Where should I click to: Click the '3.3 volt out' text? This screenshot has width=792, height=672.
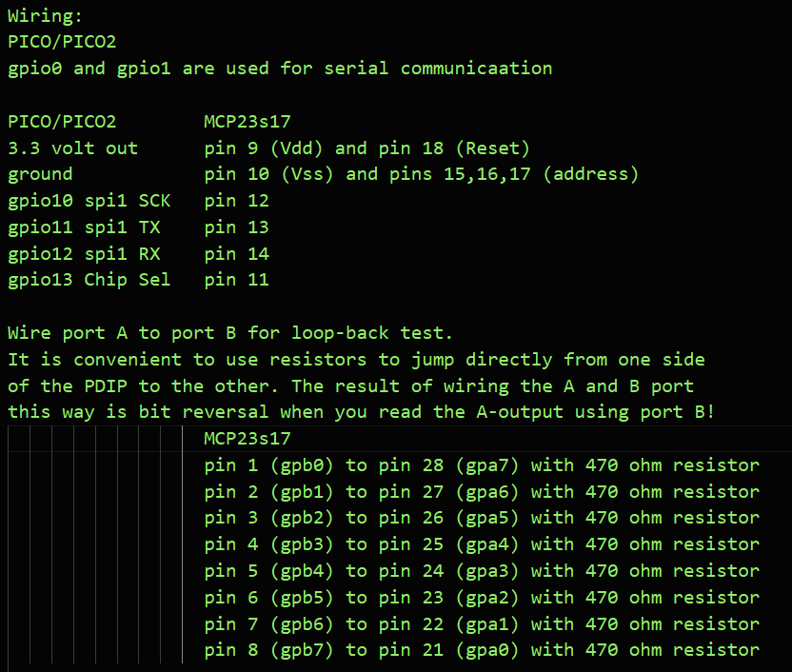[x=72, y=148]
